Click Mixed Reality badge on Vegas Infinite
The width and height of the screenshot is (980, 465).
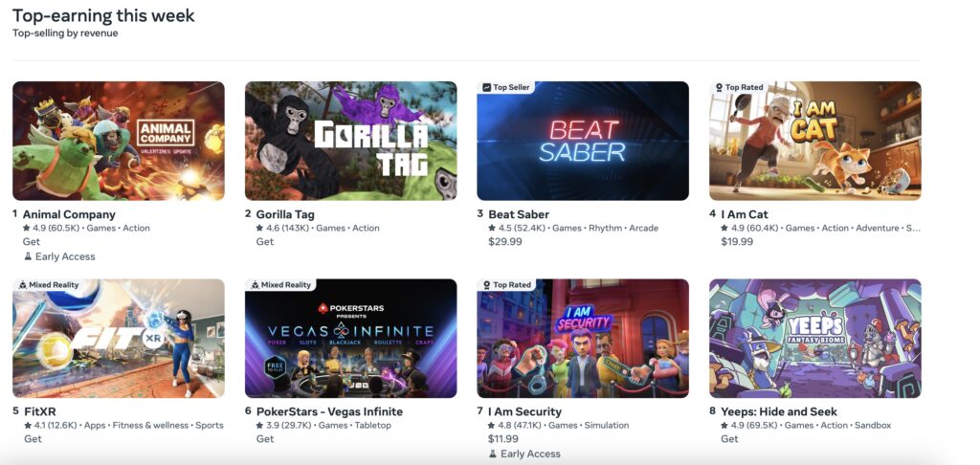pyautogui.click(x=280, y=285)
